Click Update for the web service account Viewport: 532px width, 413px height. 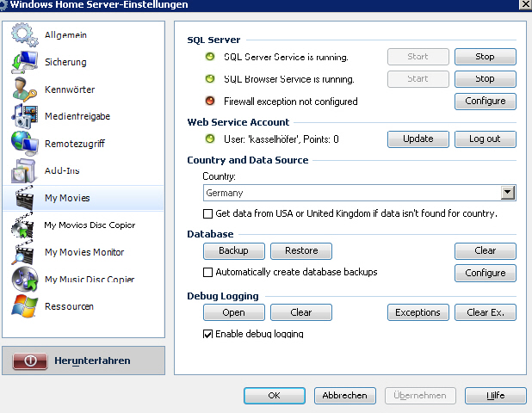pyautogui.click(x=418, y=139)
